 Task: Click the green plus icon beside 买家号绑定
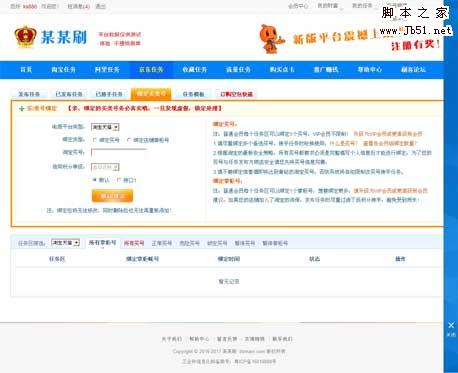[x=22, y=109]
